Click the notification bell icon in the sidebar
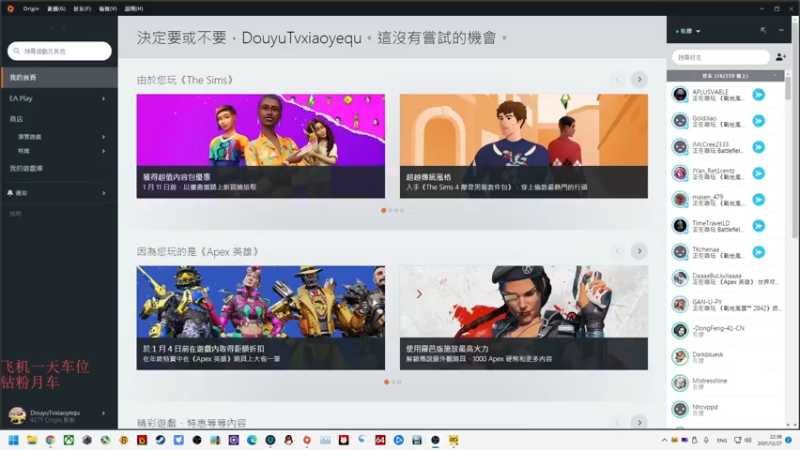Screen dimensions: 800x450 pos(10,193)
